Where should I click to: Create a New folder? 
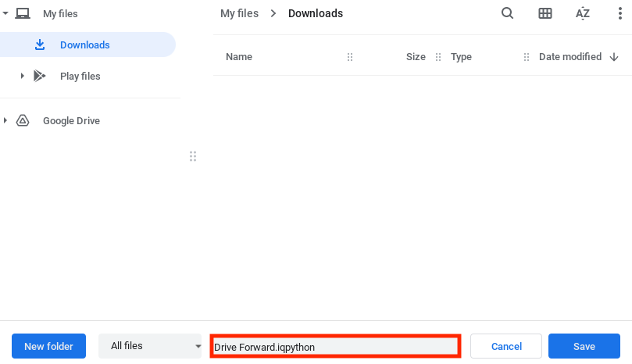[48, 346]
